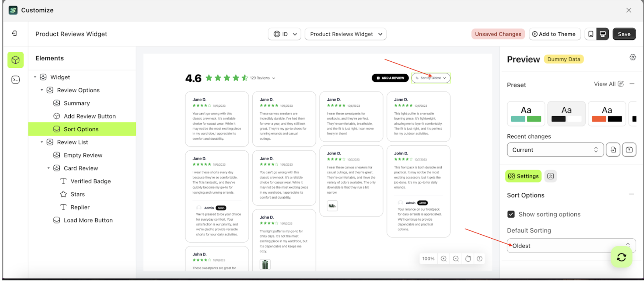Expand the 129 Reviews dropdown
The width and height of the screenshot is (644, 282).
pos(274,78)
